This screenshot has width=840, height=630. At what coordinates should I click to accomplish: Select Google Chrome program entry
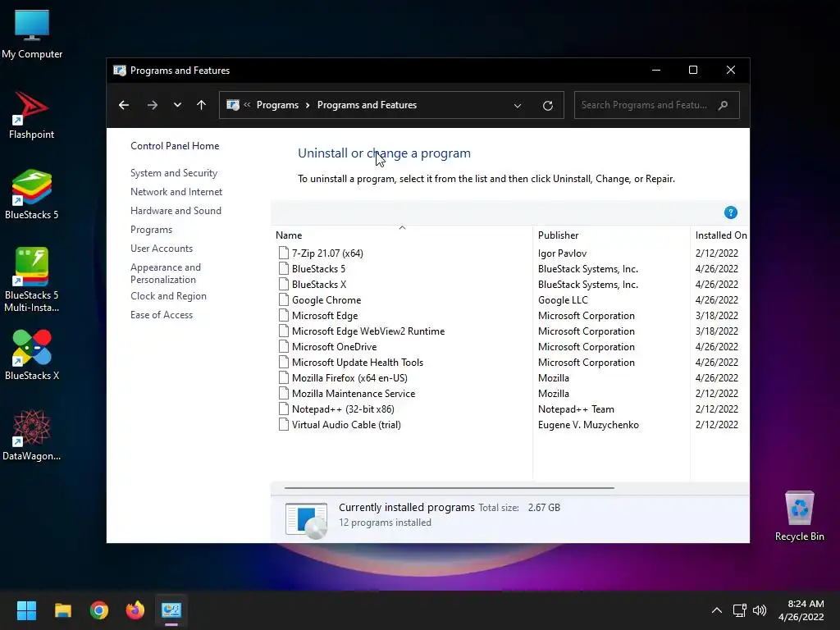click(x=326, y=300)
